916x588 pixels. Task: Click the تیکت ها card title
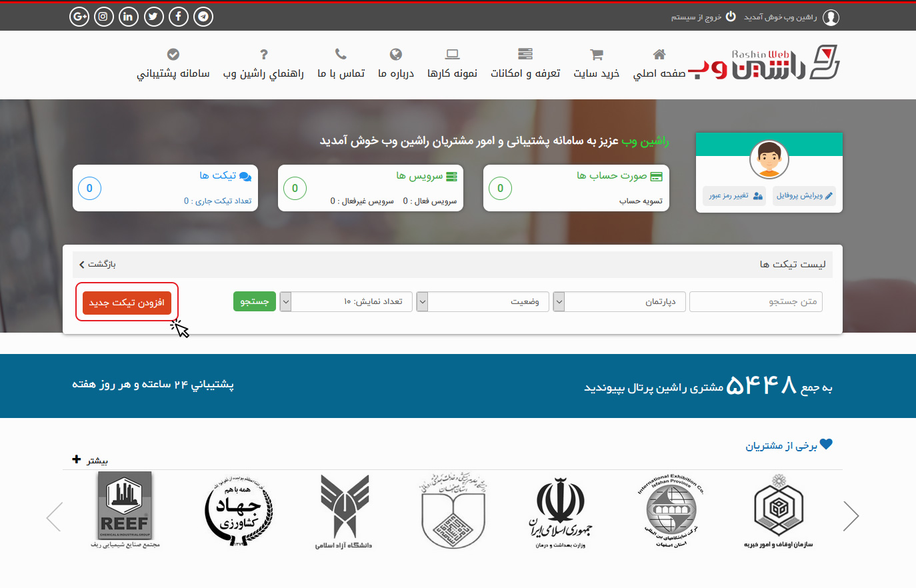[x=218, y=175]
